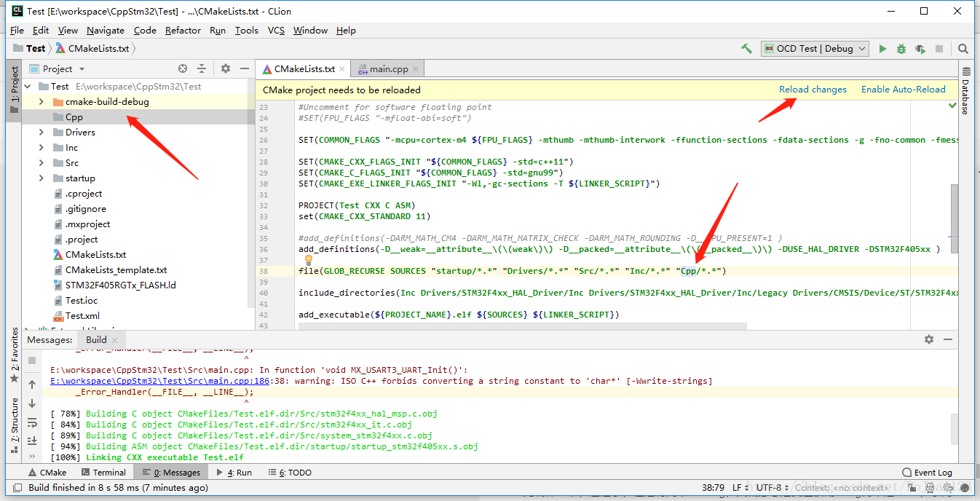The image size is (980, 501).
Task: Collapse all nodes in Project panel
Action: pyautogui.click(x=202, y=68)
